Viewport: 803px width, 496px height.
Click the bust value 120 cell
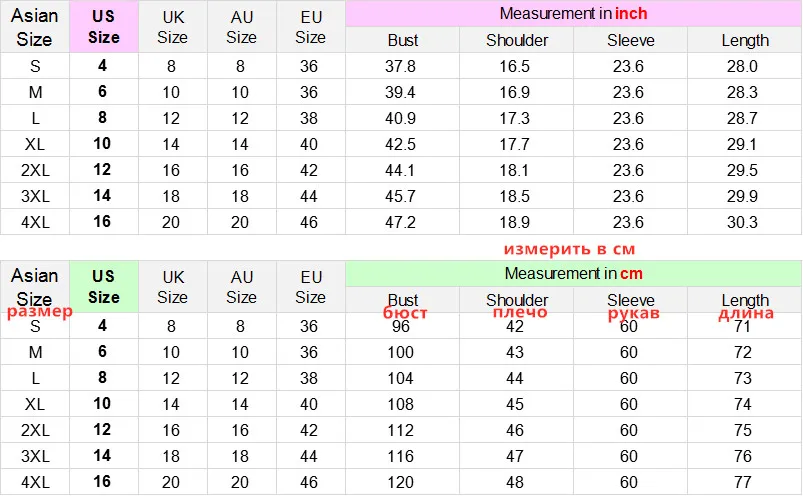(x=403, y=482)
